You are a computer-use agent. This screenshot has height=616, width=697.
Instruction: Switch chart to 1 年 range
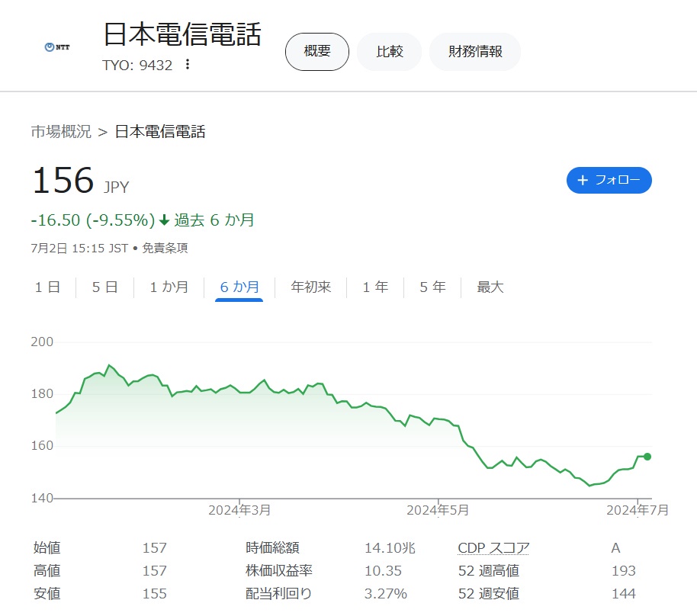tap(376, 287)
